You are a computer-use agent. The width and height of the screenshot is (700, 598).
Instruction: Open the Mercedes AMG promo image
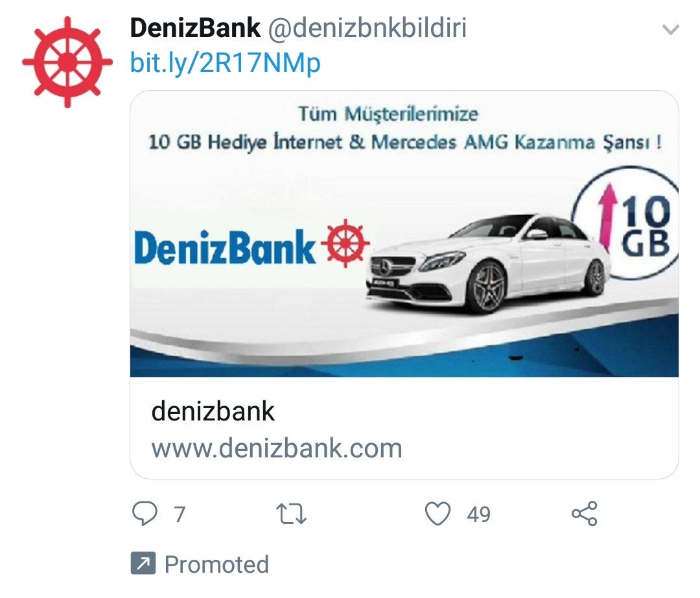click(404, 235)
